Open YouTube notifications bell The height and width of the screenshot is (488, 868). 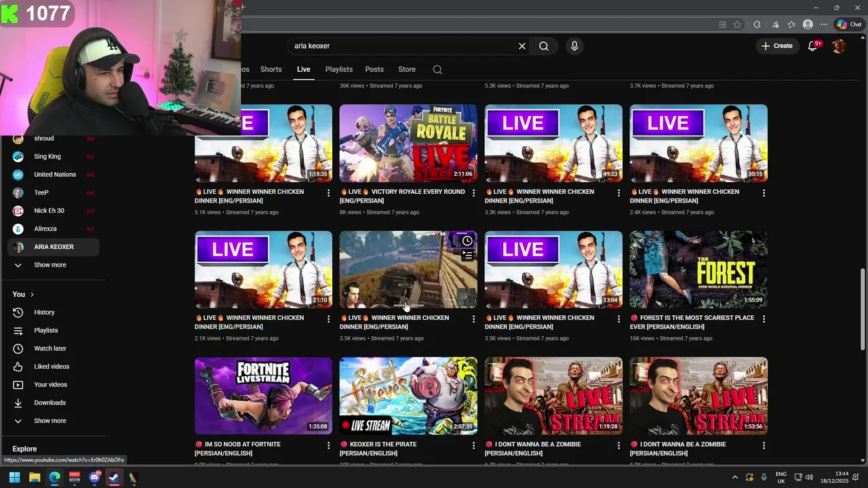point(813,46)
